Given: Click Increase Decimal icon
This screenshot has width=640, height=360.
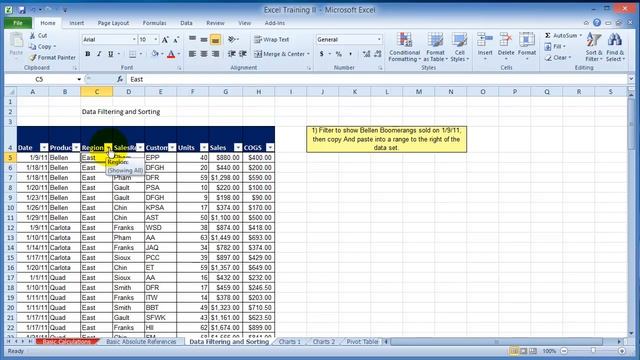Looking at the screenshot, I should pos(366,54).
